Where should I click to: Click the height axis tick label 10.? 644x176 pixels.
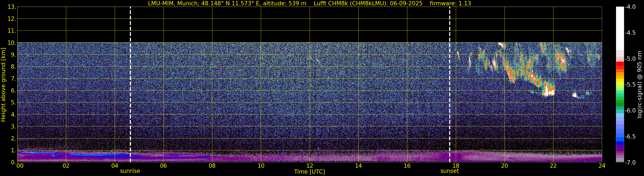12,43
